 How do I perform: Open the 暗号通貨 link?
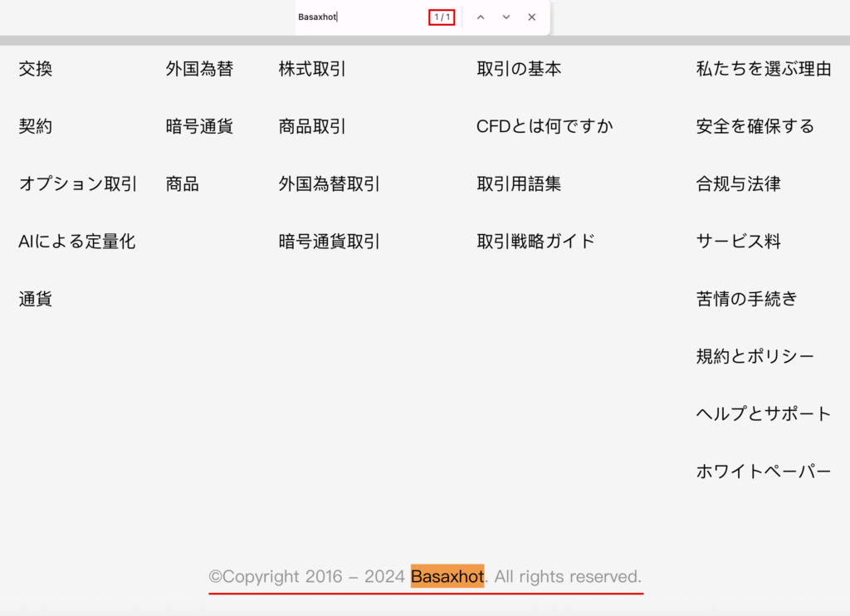tap(199, 126)
